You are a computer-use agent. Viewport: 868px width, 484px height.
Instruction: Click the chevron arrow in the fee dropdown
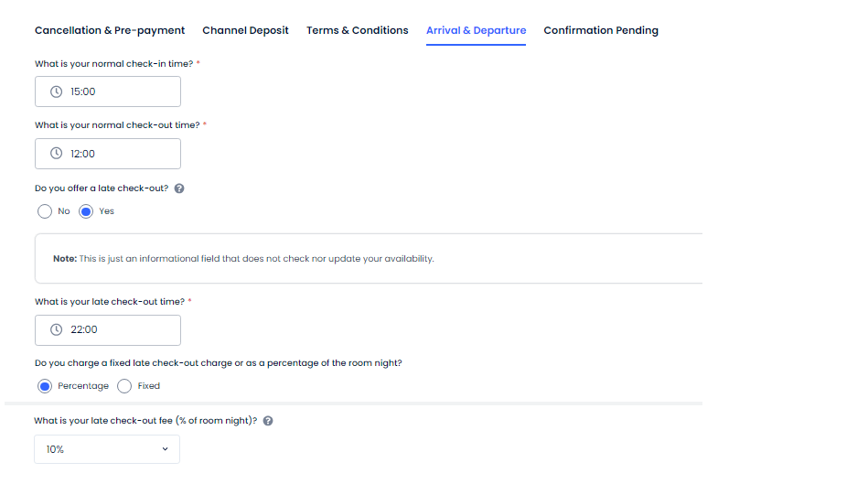click(165, 449)
